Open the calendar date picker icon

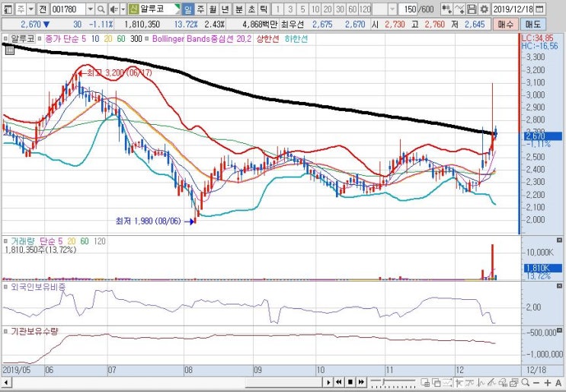(539, 9)
